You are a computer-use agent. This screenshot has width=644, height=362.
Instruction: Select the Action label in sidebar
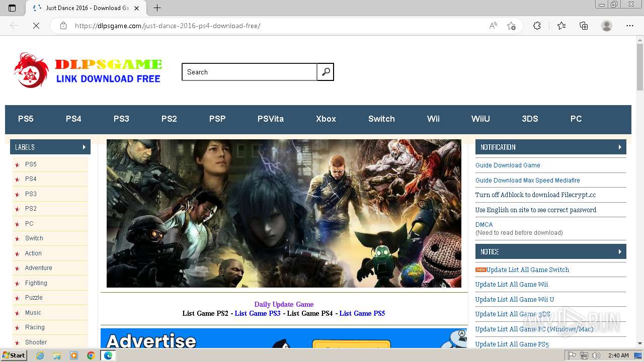point(33,253)
